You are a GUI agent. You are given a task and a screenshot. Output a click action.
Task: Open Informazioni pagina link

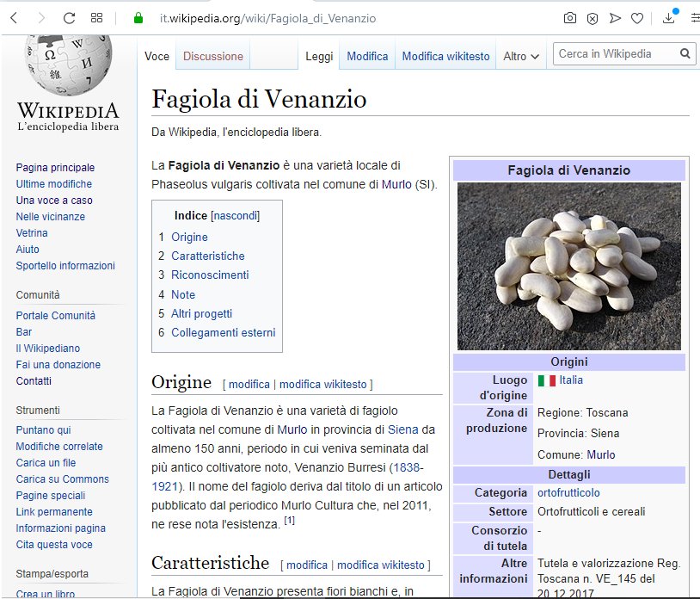[x=61, y=528]
